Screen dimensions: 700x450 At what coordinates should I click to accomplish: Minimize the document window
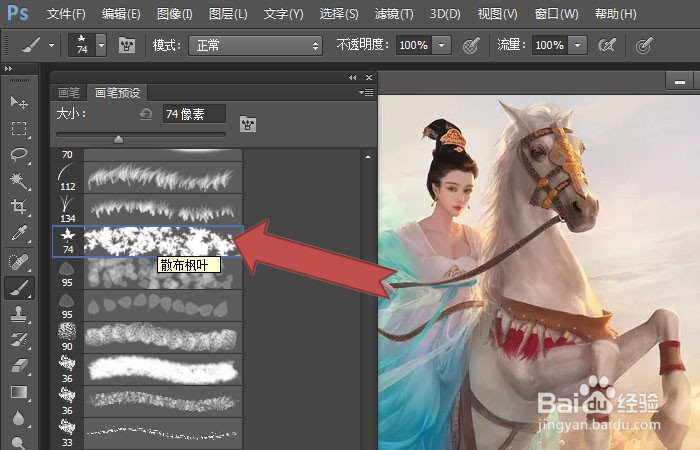pyautogui.click(x=679, y=82)
